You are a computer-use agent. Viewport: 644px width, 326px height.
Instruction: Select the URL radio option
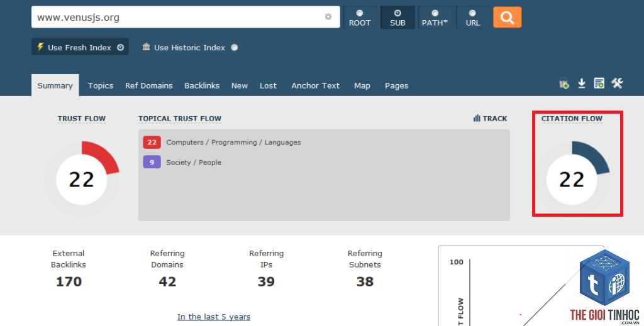tap(473, 18)
